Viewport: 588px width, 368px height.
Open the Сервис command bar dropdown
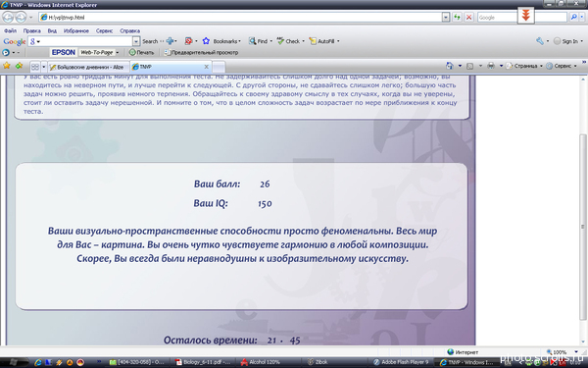[x=562, y=66]
